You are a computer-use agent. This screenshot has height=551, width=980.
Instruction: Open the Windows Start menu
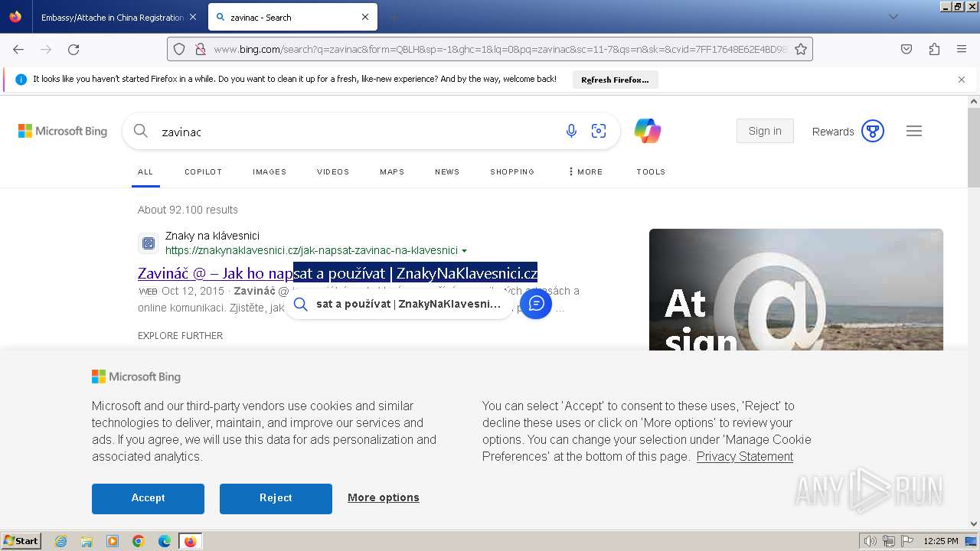pyautogui.click(x=21, y=541)
